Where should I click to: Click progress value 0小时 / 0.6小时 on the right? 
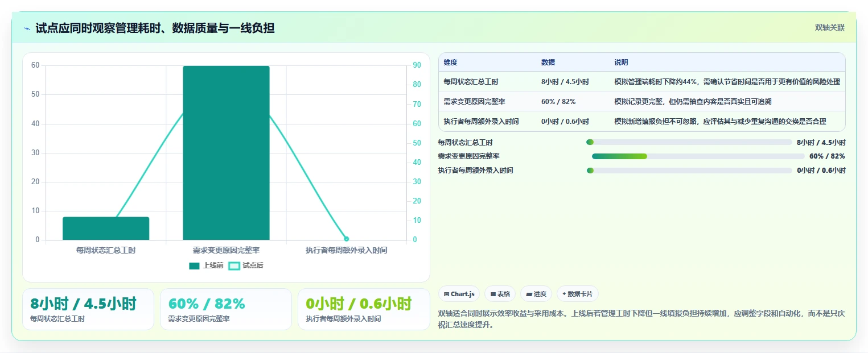point(821,171)
